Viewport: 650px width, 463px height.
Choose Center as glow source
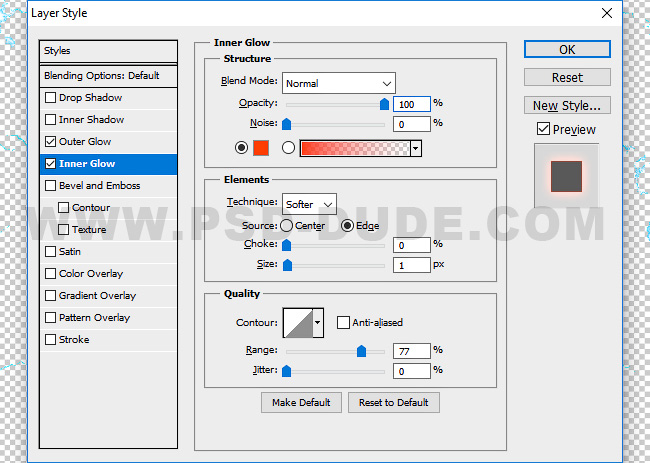[x=286, y=225]
